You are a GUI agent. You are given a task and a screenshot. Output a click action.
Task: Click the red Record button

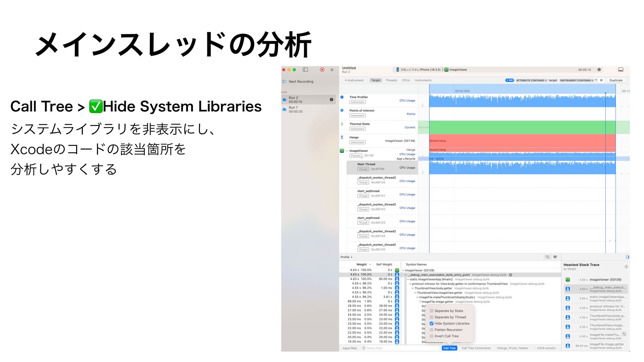coord(322,70)
